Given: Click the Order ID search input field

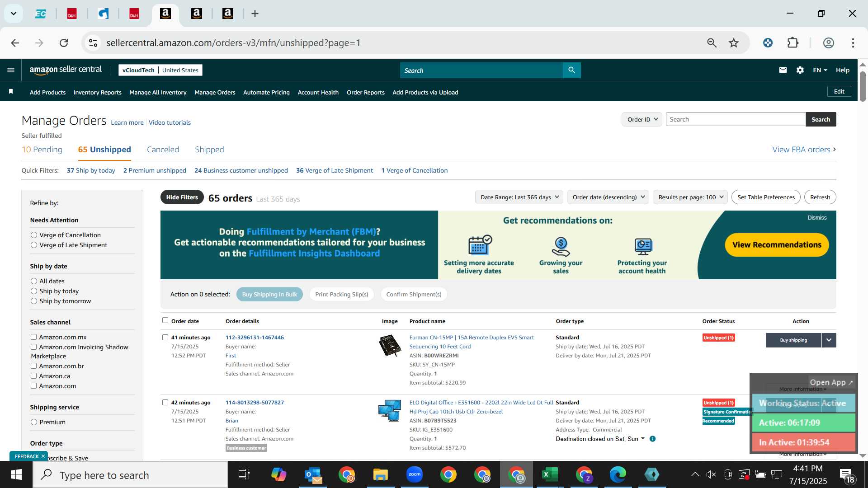Looking at the screenshot, I should click(736, 119).
